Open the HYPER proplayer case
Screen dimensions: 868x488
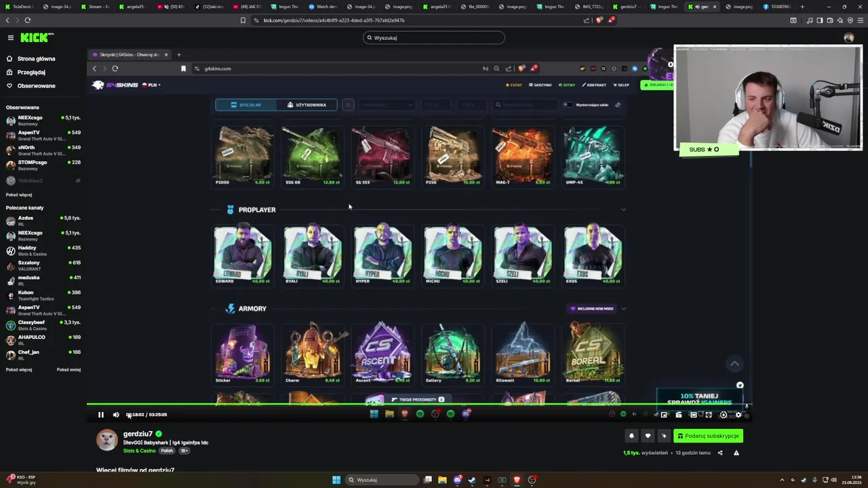(382, 254)
